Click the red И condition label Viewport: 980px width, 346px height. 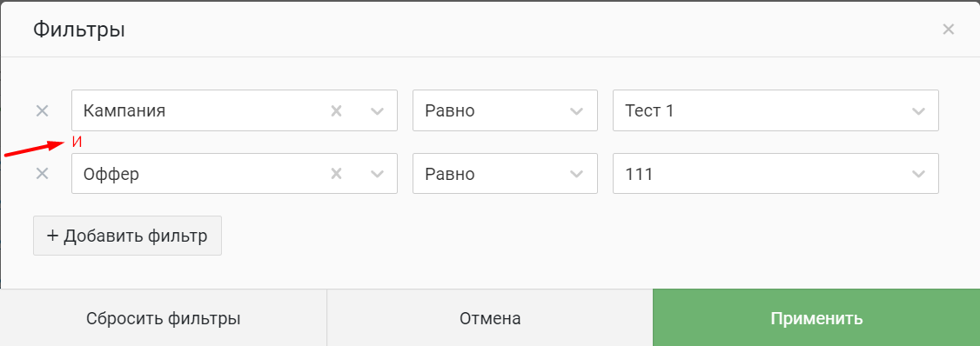click(x=77, y=142)
